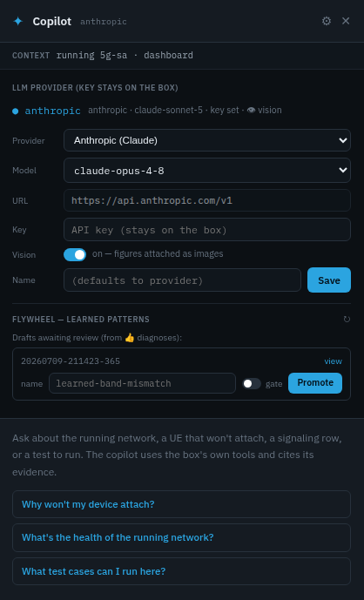Screen dimensions: 364x600
Task: Open Copilot settings gear icon
Action: tap(326, 21)
